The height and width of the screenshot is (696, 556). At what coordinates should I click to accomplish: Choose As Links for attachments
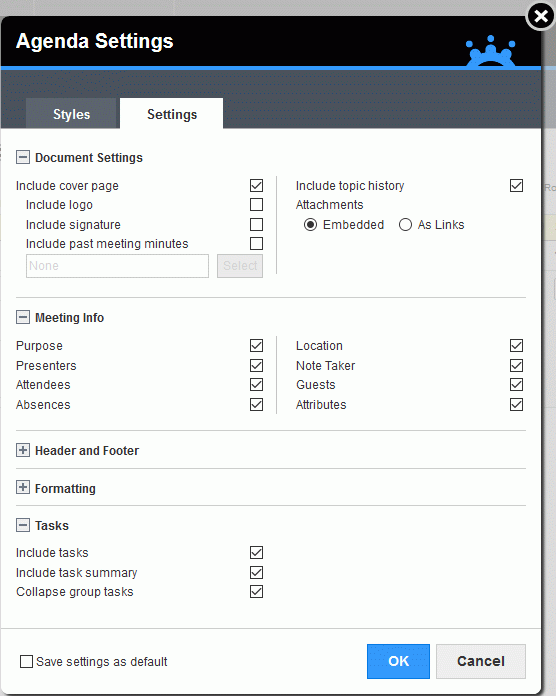coord(405,225)
